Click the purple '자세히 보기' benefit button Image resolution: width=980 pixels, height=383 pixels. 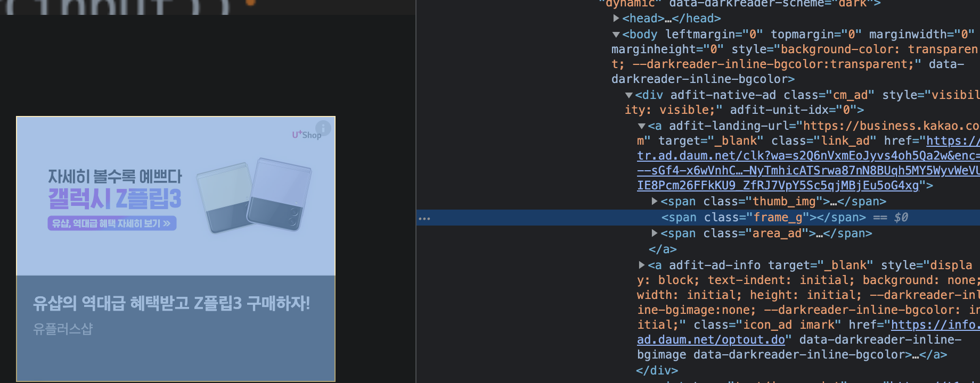(112, 223)
